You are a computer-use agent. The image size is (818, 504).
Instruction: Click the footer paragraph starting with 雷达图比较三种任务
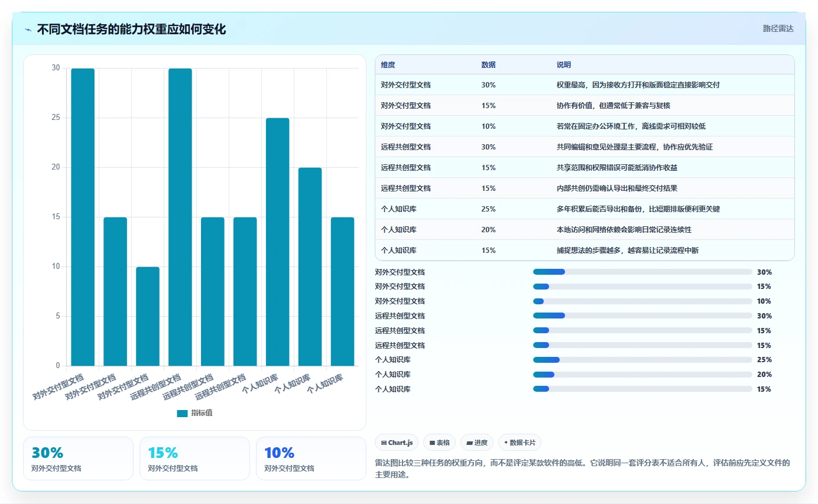pyautogui.click(x=582, y=469)
